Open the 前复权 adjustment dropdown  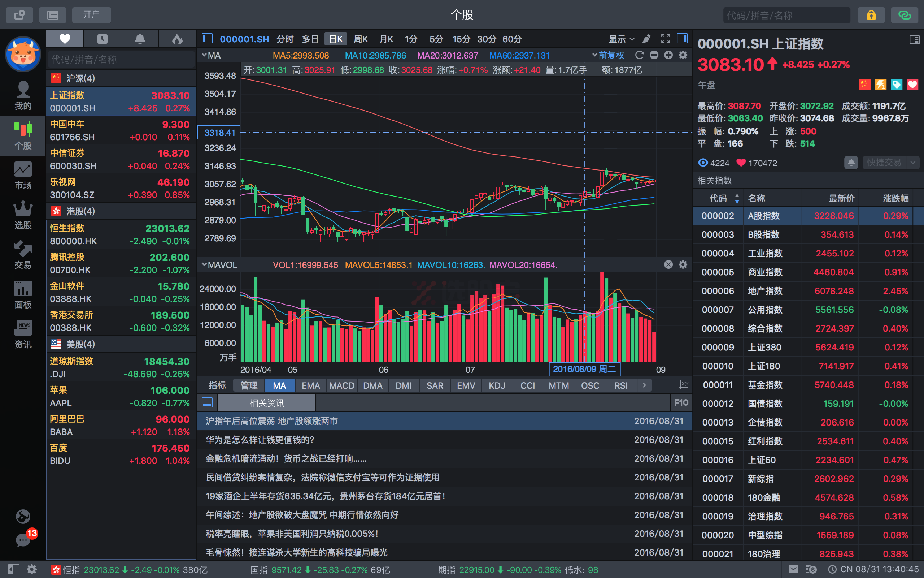[x=608, y=55]
